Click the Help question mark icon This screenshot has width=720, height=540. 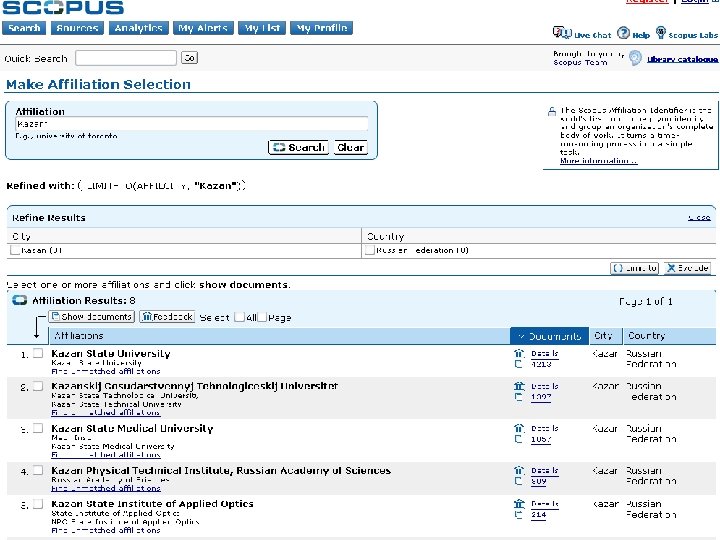tap(623, 33)
